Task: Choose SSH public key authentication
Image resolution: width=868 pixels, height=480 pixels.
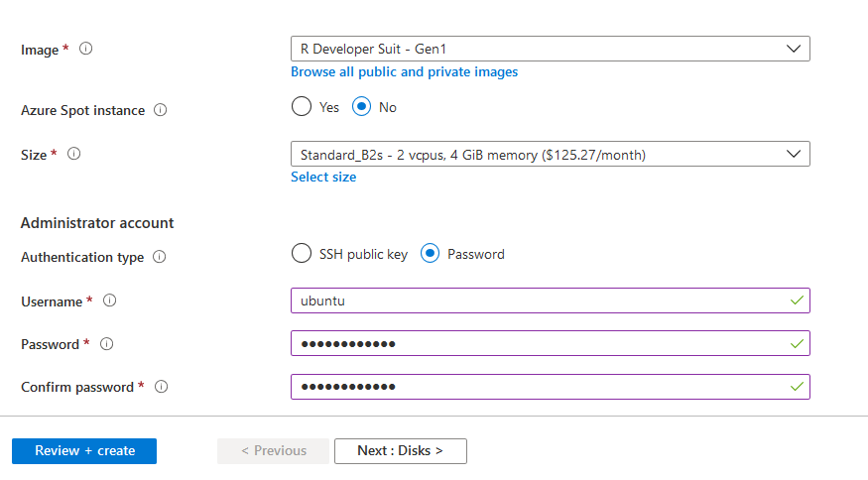Action: (x=302, y=254)
